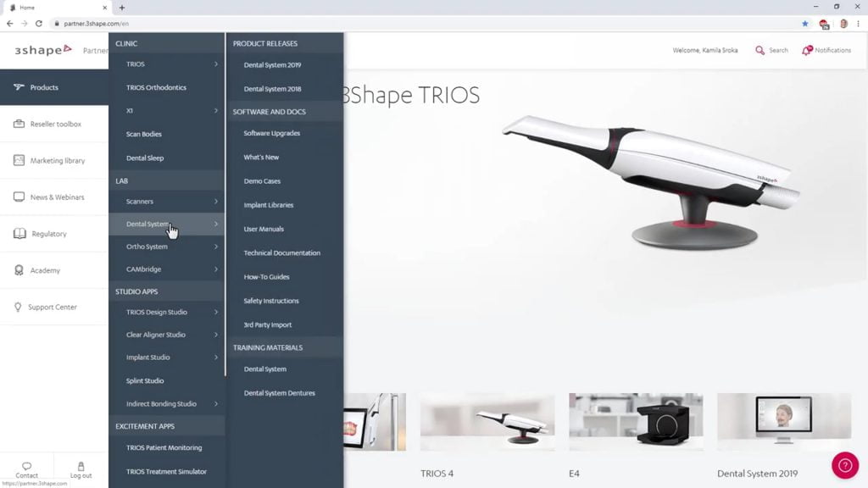The width and height of the screenshot is (868, 488).
Task: Click the Contact link at bottom left
Action: tap(26, 470)
